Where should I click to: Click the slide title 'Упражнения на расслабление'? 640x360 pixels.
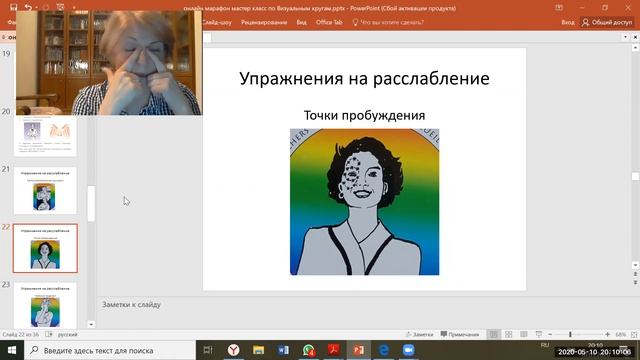364,78
